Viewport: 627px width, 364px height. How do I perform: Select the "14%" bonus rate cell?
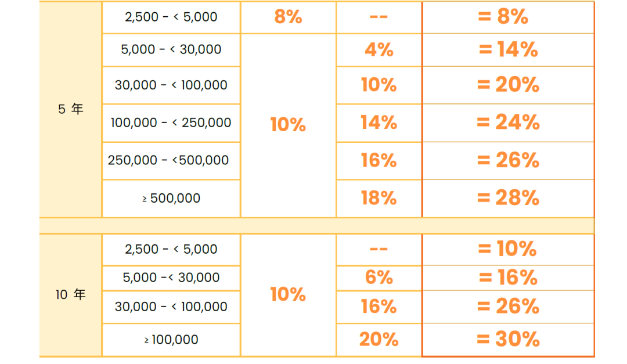coord(379,123)
